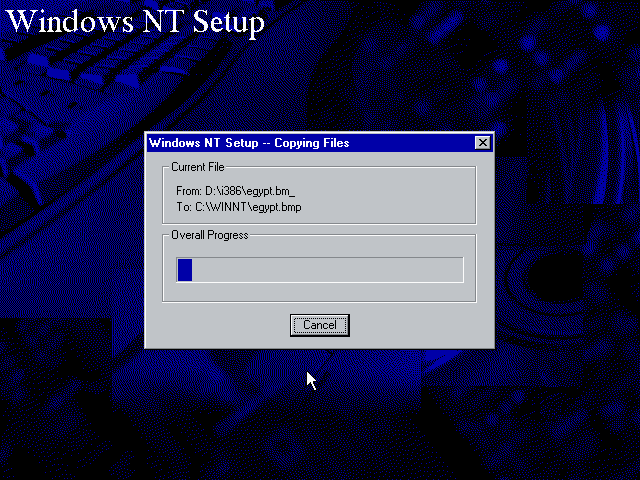
Task: Click empty dialog area right of Cancel
Action: coord(420,325)
